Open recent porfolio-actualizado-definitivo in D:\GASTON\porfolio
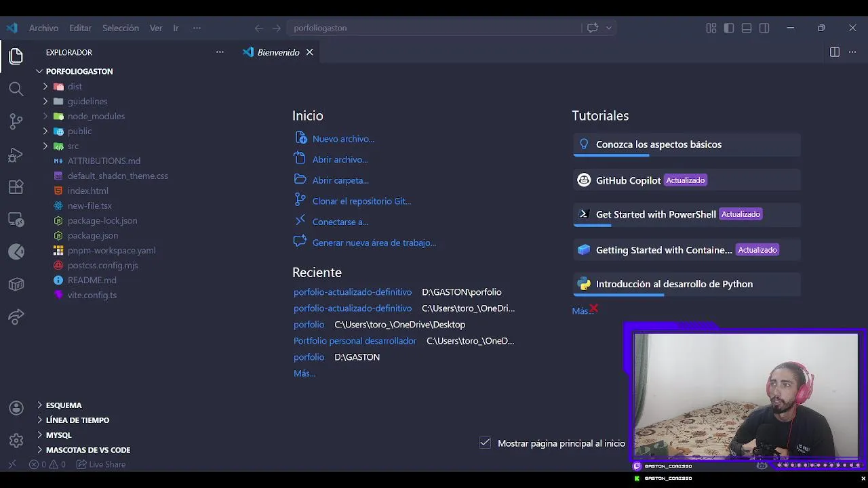 (x=353, y=292)
